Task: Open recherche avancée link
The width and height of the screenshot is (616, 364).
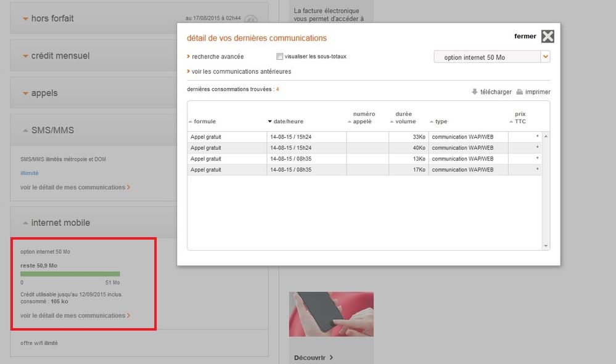Action: click(215, 57)
